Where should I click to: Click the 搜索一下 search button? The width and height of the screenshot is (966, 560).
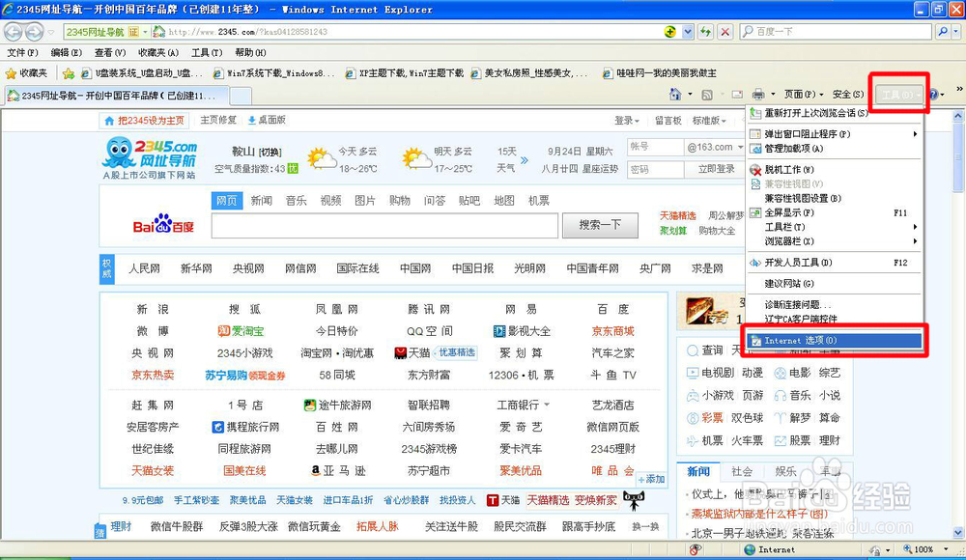pos(600,226)
